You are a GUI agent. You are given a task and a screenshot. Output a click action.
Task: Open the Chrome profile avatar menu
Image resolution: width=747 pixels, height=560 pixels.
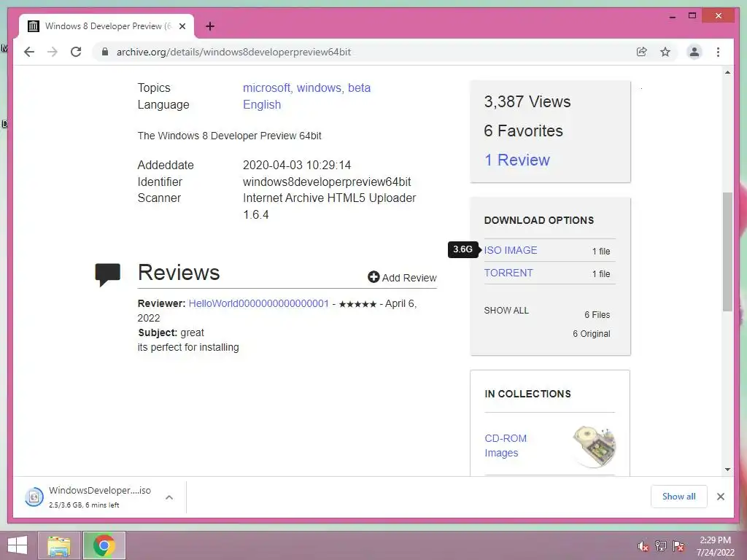(x=694, y=52)
